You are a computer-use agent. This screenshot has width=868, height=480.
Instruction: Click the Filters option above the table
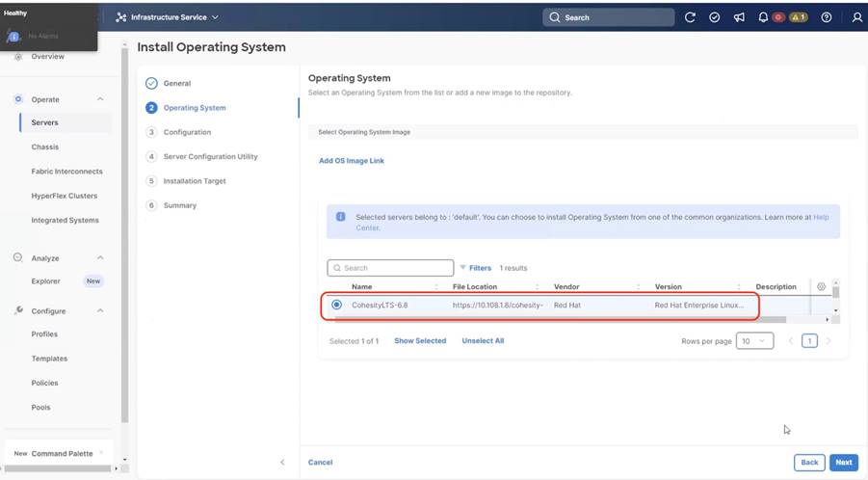tap(475, 268)
